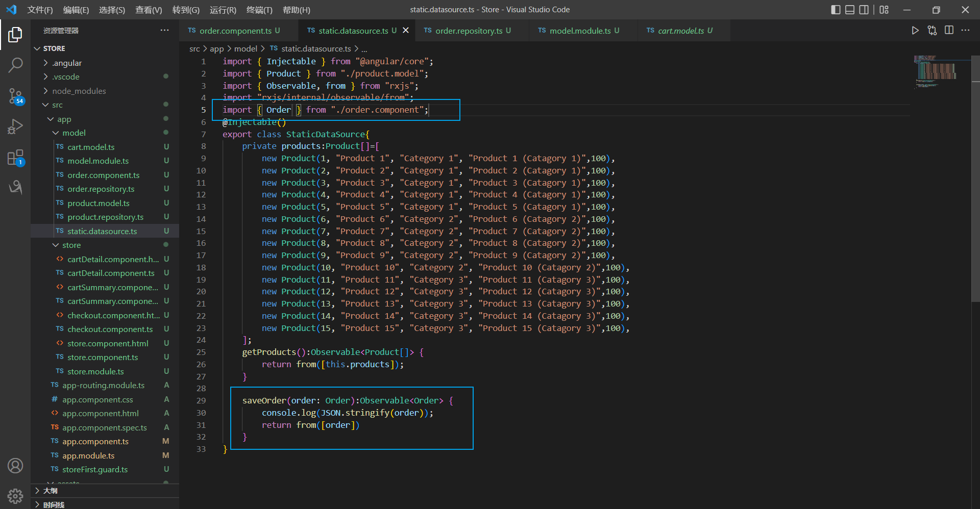
Task: Open the 运行(R) menu
Action: pyautogui.click(x=223, y=10)
